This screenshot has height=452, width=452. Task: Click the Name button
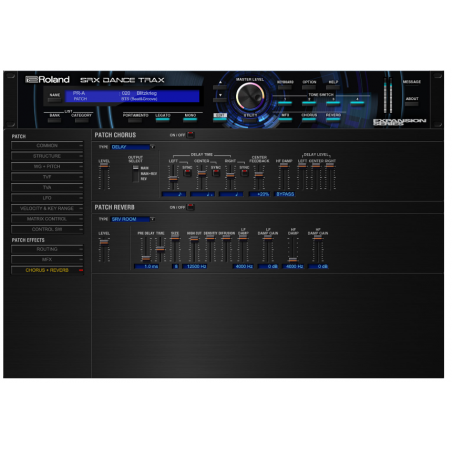54,100
